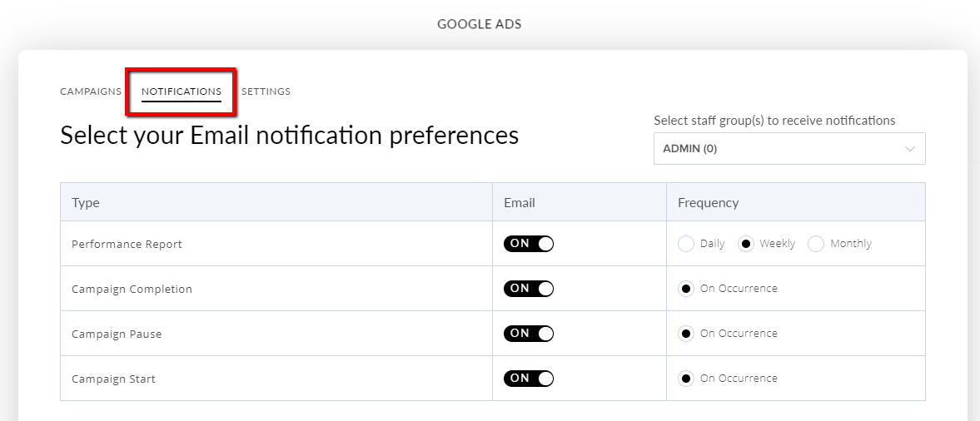Image resolution: width=980 pixels, height=421 pixels.
Task: Switch off Campaign Start email toggle
Action: pos(529,379)
